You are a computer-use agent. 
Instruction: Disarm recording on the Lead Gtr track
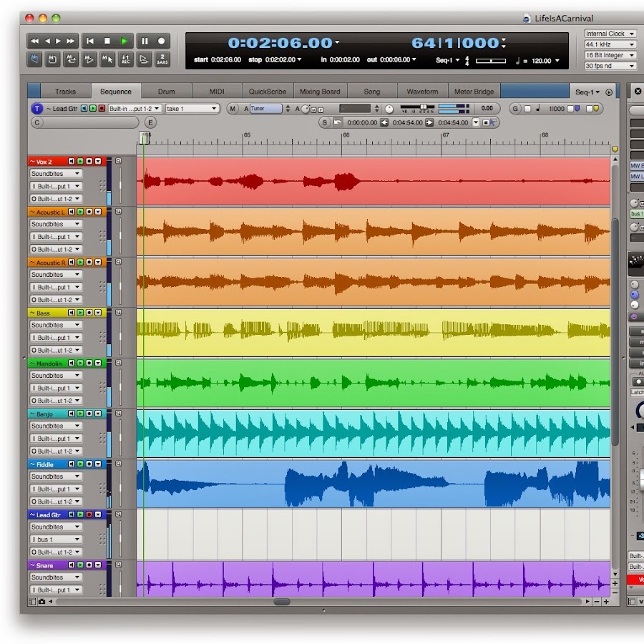pos(89,514)
